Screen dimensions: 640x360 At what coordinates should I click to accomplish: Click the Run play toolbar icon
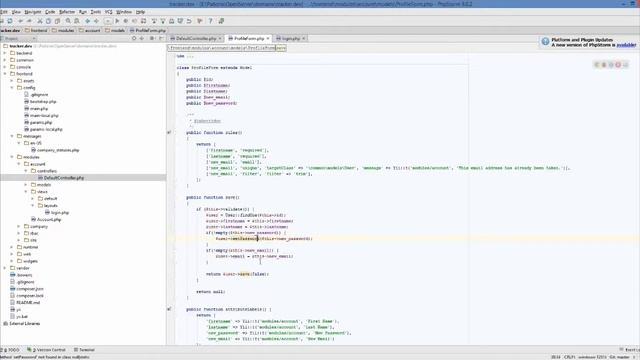click(x=117, y=21)
